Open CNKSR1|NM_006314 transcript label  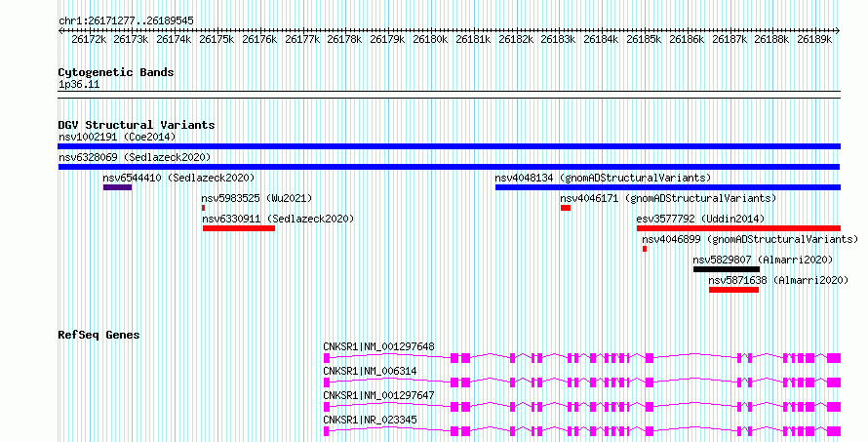coord(370,371)
